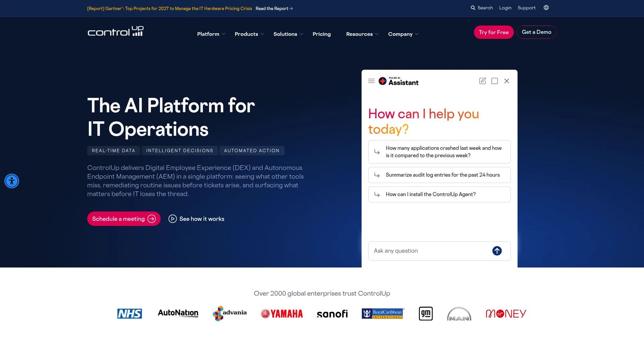This screenshot has height=362, width=644.
Task: Click the Royal Caribbean logo
Action: click(x=383, y=314)
